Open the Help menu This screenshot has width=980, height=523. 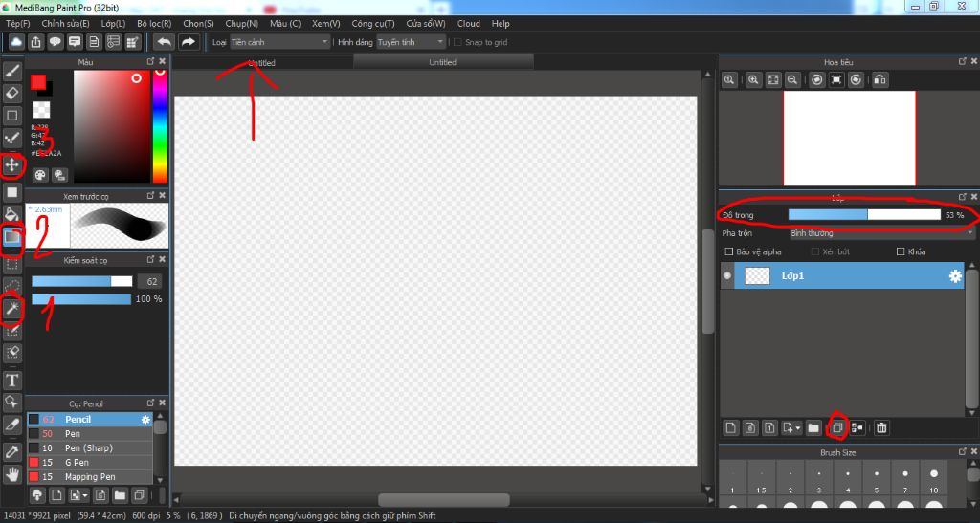(501, 24)
